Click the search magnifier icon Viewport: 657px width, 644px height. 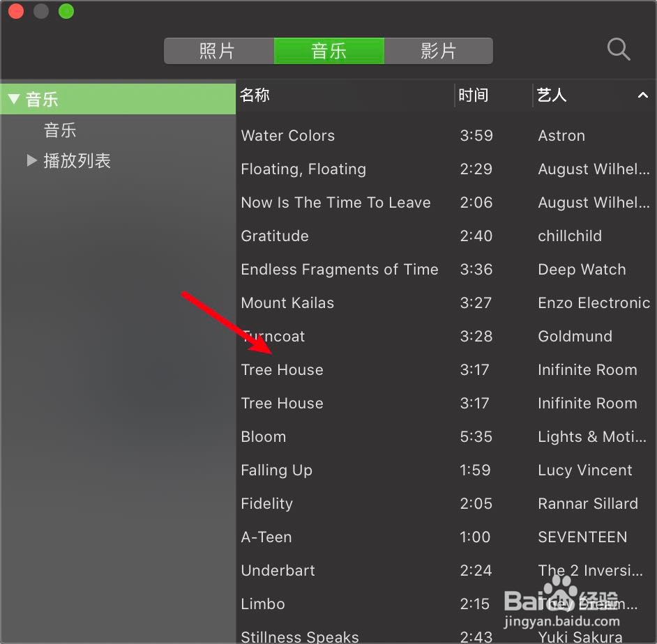(x=619, y=49)
